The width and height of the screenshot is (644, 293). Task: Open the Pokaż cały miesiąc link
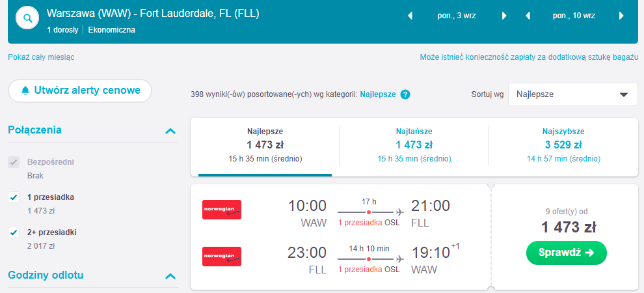[41, 57]
